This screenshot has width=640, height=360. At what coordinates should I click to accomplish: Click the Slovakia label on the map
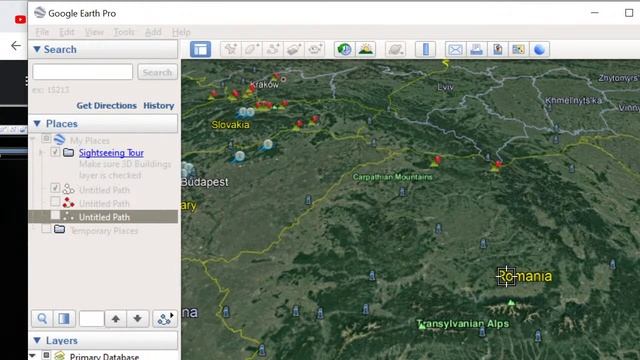[230, 125]
